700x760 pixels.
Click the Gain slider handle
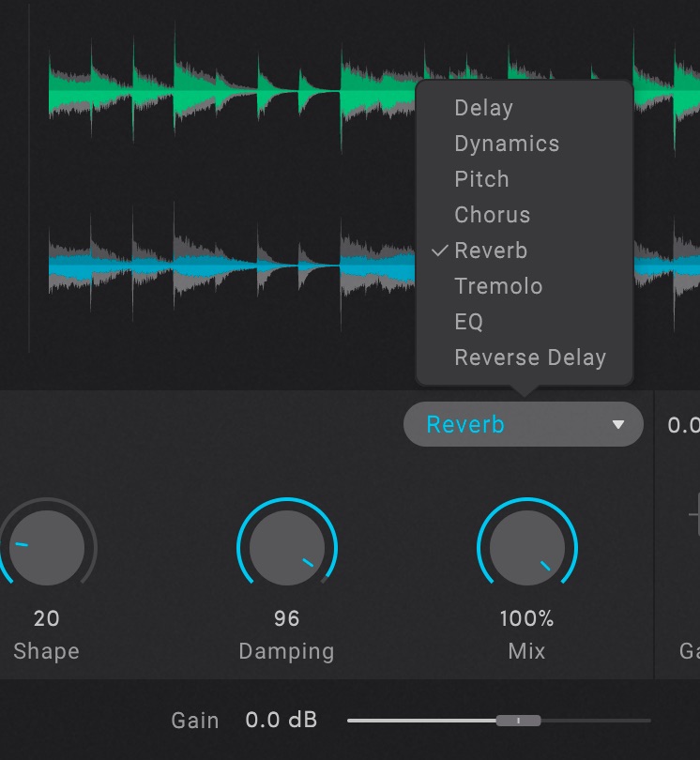(519, 721)
